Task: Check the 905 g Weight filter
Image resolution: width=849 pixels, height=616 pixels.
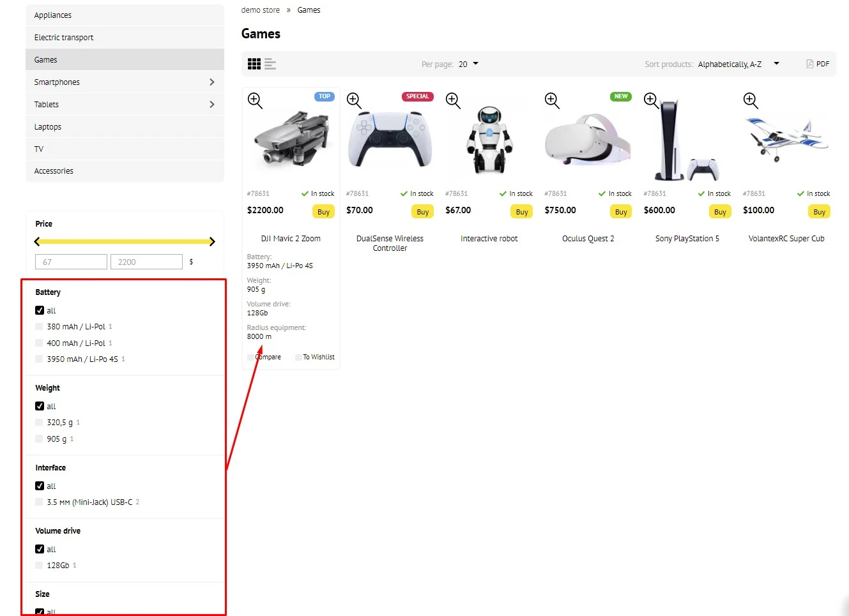Action: (39, 439)
